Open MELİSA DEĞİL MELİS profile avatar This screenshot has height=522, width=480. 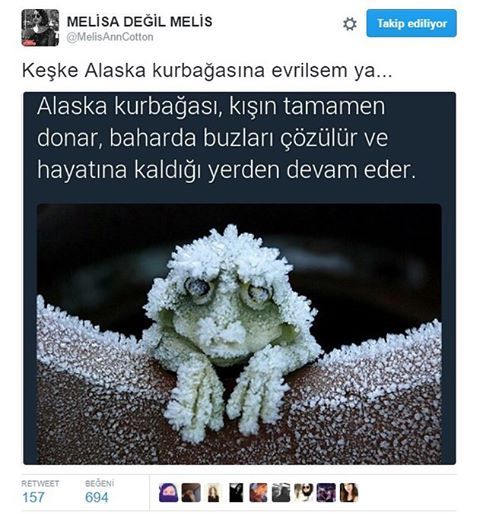coord(40,28)
